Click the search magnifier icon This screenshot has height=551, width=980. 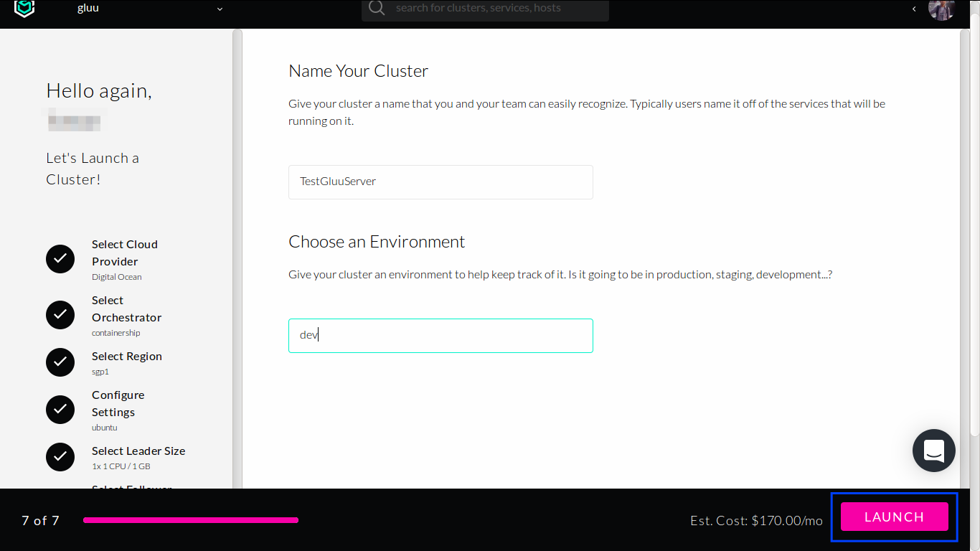click(x=376, y=9)
